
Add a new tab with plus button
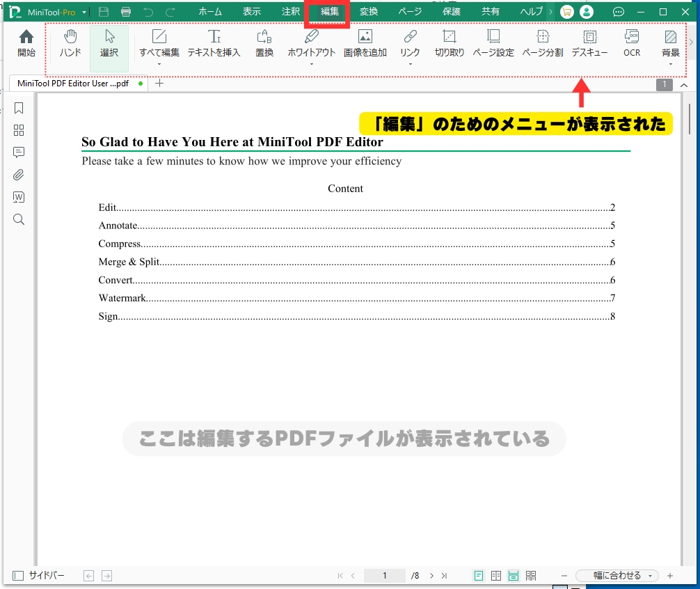click(x=159, y=83)
